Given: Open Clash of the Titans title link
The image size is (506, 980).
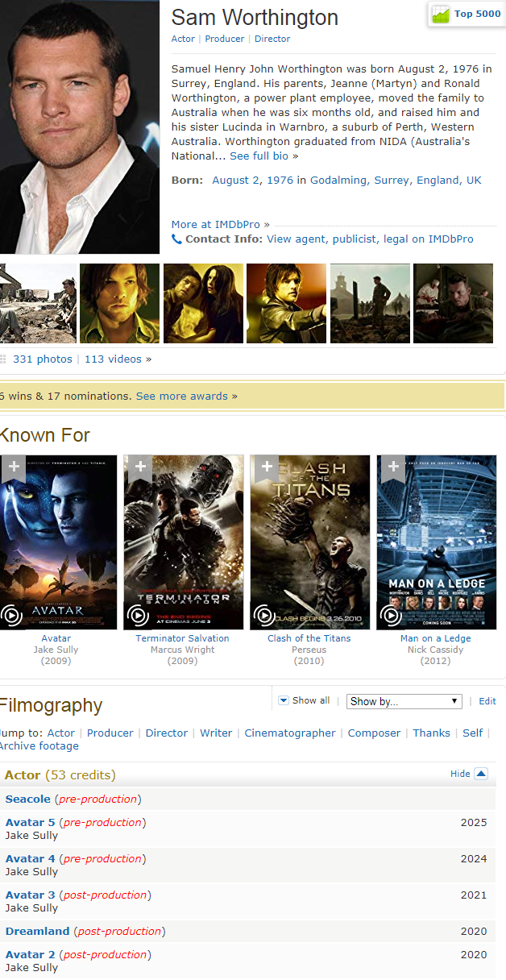Looking at the screenshot, I should (309, 638).
